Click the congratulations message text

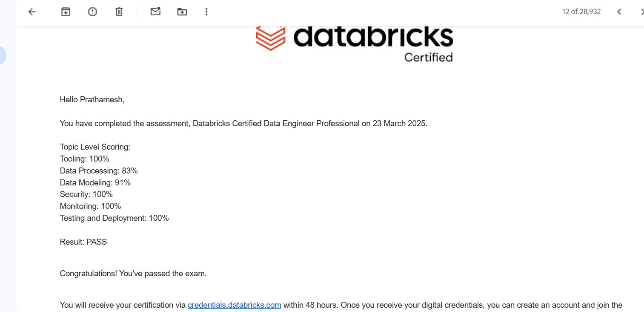coord(133,273)
